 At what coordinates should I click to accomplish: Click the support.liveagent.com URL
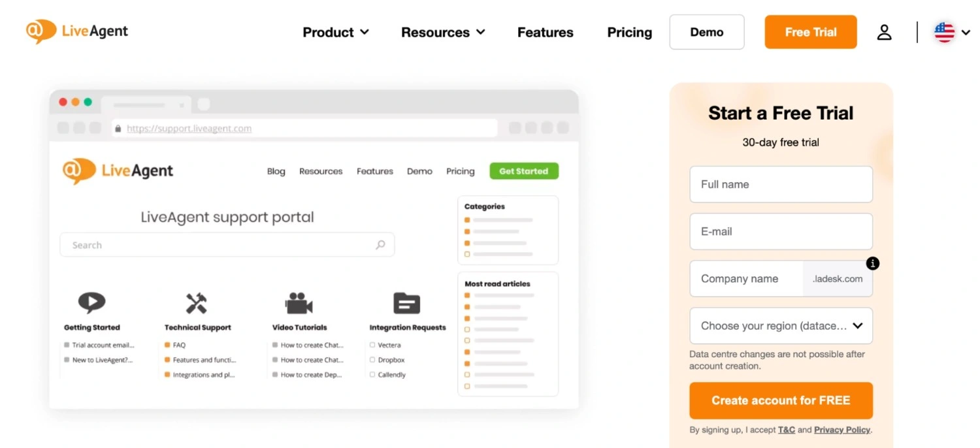(189, 129)
